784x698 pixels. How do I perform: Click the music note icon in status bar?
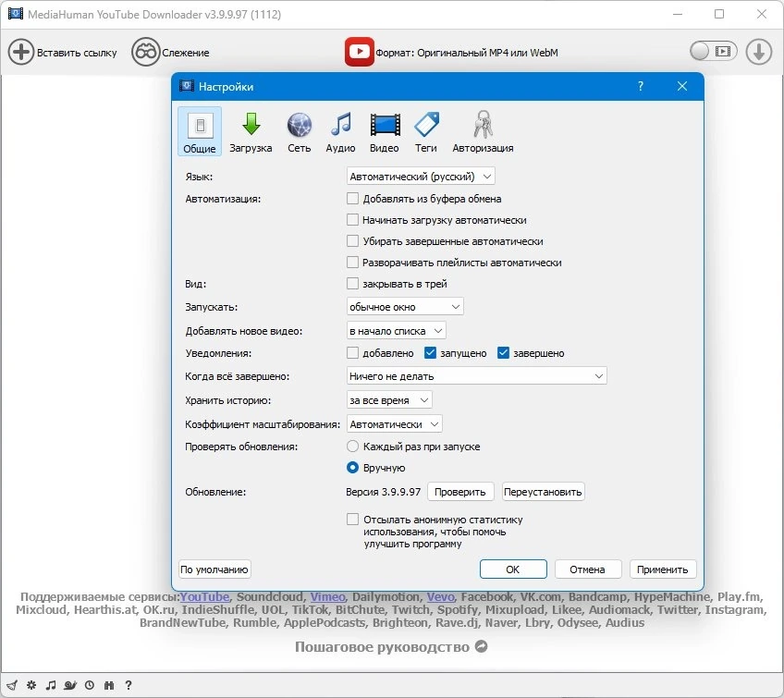51,685
